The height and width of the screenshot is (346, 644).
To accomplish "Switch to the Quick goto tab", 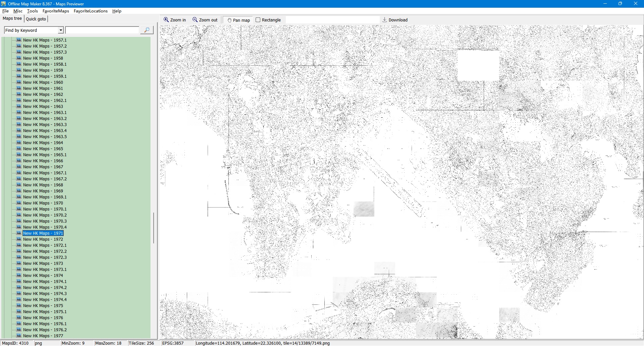I will click(36, 19).
